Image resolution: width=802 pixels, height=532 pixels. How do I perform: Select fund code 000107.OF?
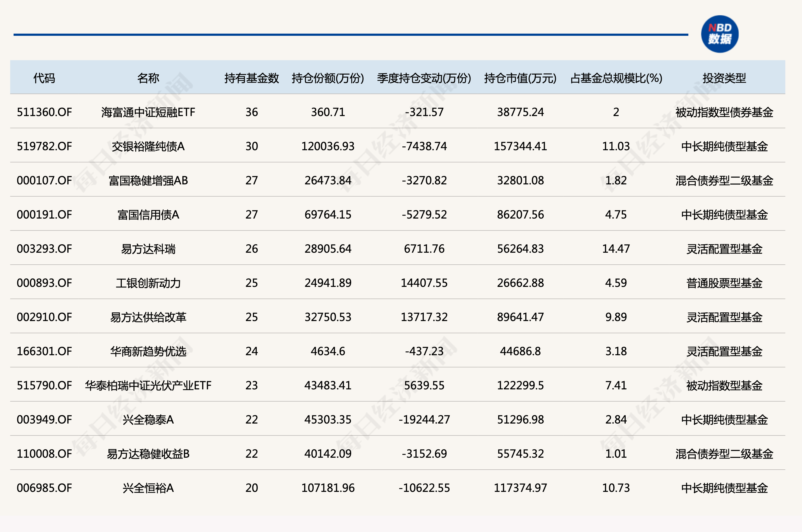tap(44, 181)
